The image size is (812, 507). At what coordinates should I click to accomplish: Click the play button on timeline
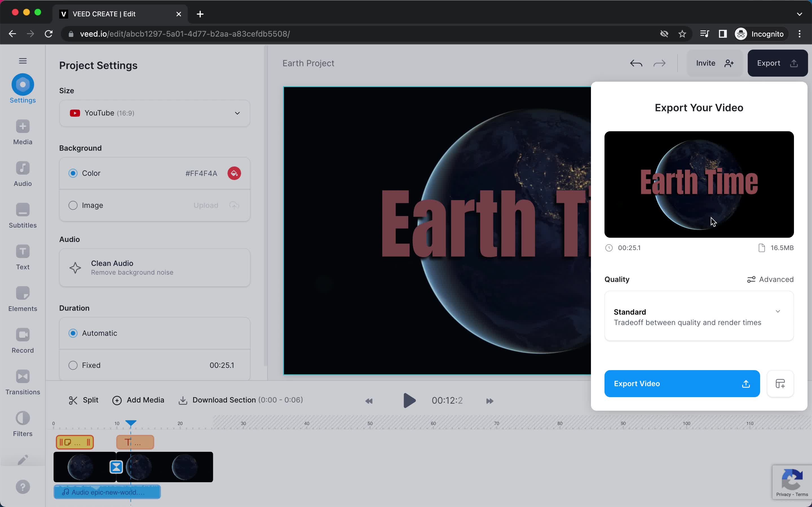click(409, 400)
